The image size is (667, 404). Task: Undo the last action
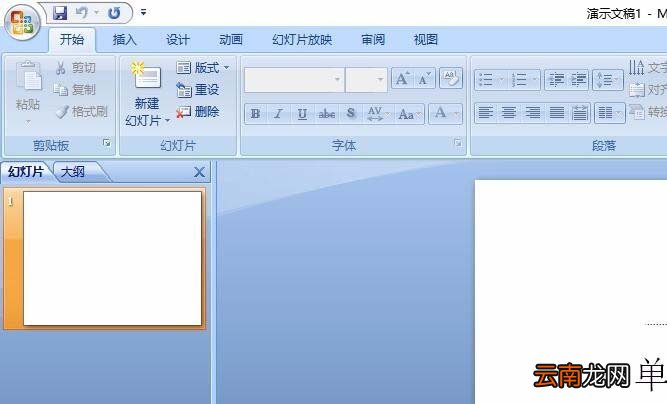pyautogui.click(x=81, y=13)
